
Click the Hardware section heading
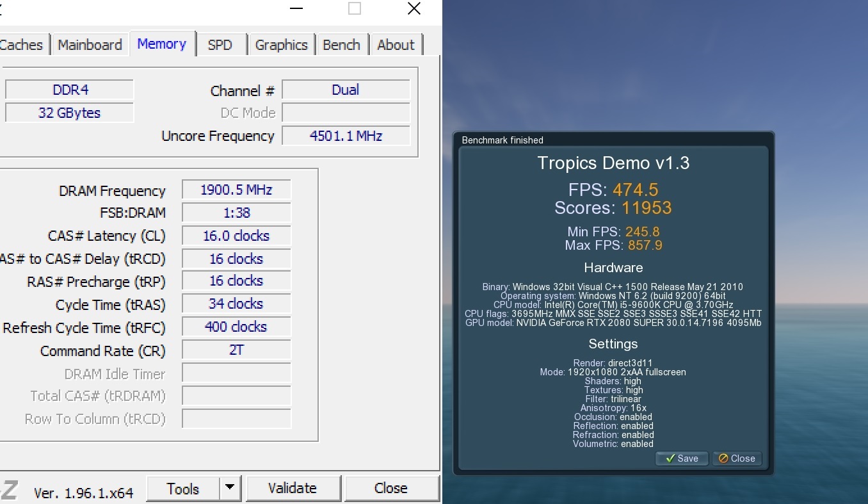click(613, 268)
